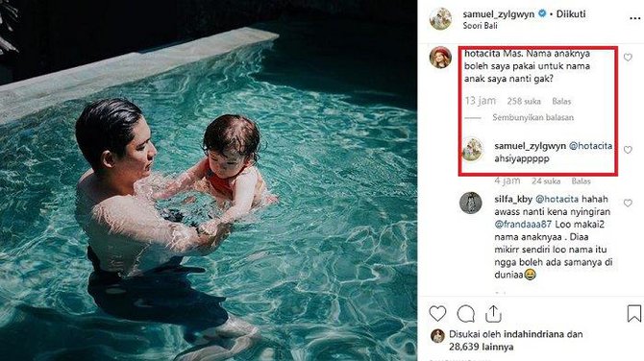The image size is (644, 361).
Task: Collapse replies via Sembunyikan balasan
Action: [533, 117]
